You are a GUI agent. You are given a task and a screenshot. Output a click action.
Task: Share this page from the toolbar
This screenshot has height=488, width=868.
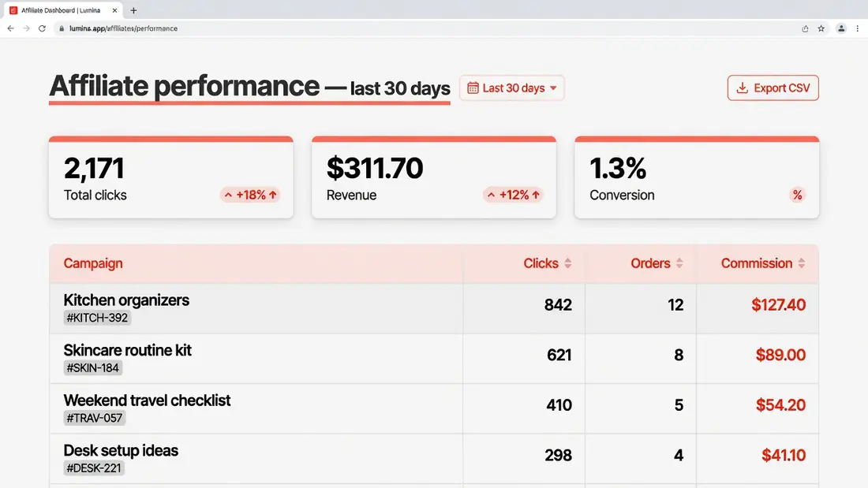[805, 28]
